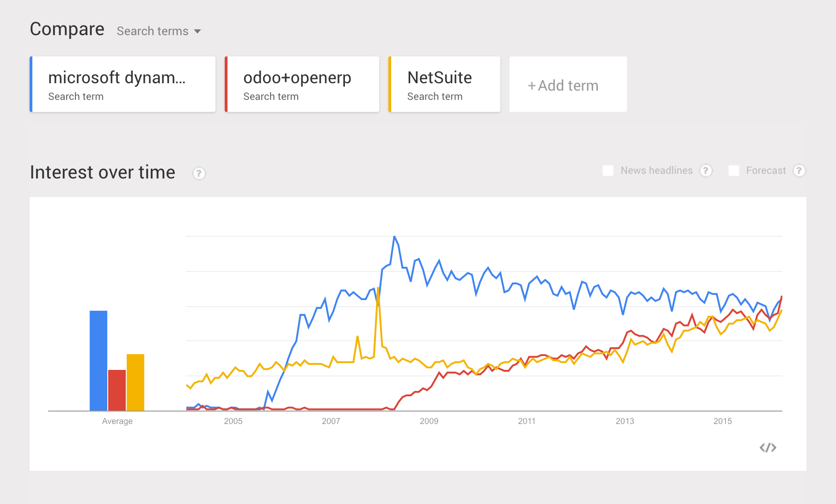This screenshot has height=504, width=836.
Task: Click the red Average bar
Action: (117, 390)
